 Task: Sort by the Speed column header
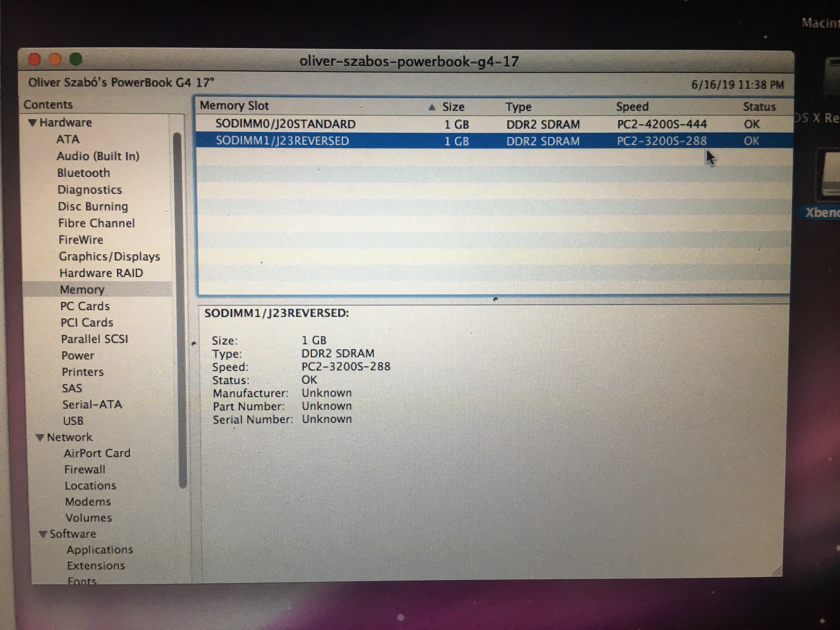point(632,107)
